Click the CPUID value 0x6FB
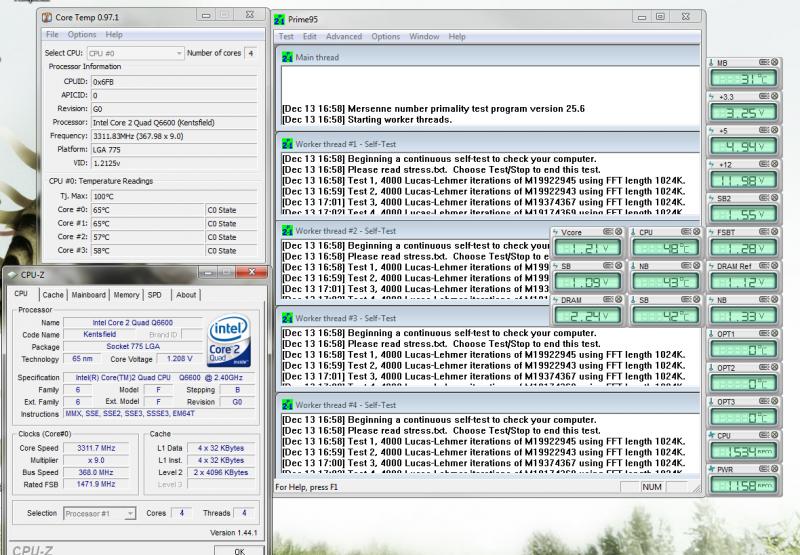Screen dimensions: 800x555 (173, 82)
